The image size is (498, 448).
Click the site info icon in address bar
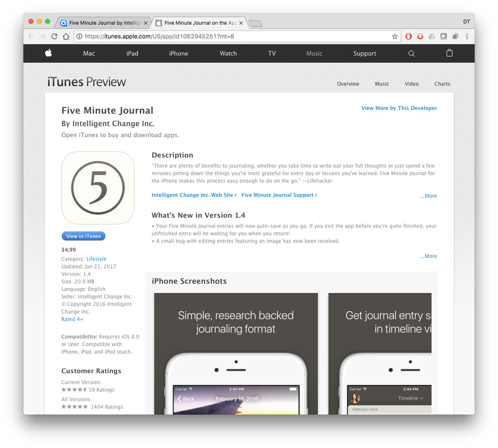click(79, 36)
